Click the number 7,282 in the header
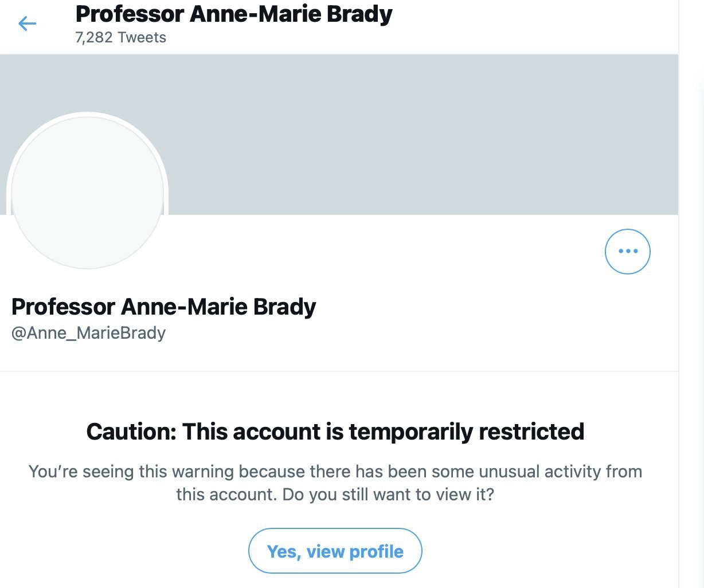Screen dimensions: 704x588 (94, 38)
